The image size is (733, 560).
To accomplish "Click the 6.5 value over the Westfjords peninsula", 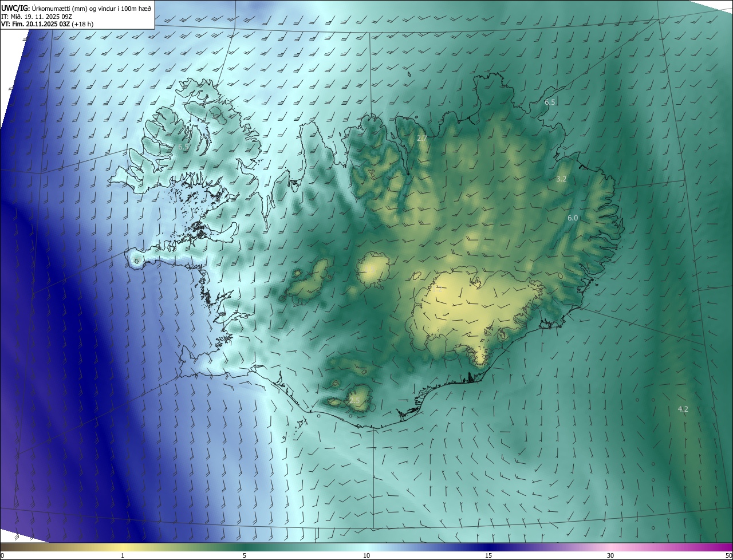I will pos(183,147).
